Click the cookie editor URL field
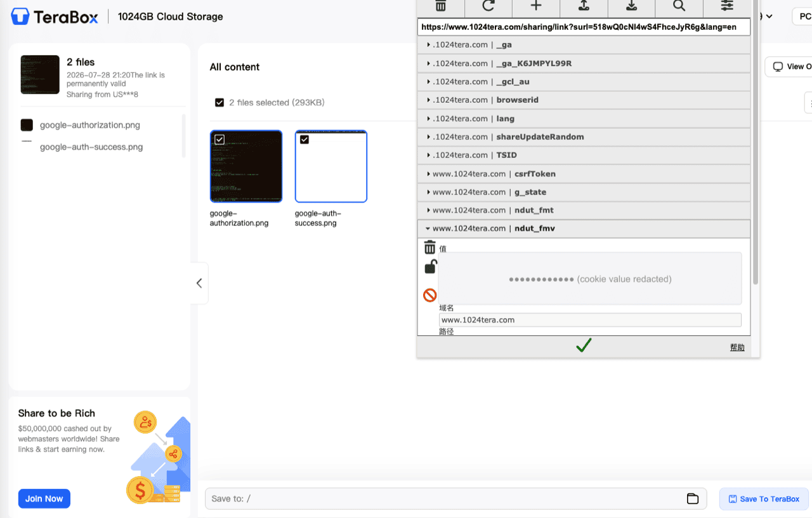Screen dimensions: 812x518 tap(584, 27)
